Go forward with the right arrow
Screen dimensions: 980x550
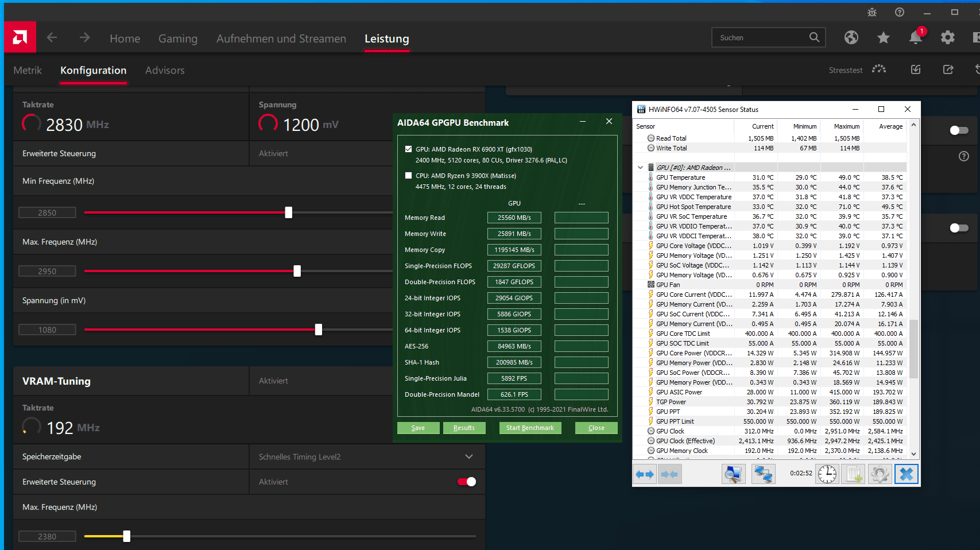[84, 38]
